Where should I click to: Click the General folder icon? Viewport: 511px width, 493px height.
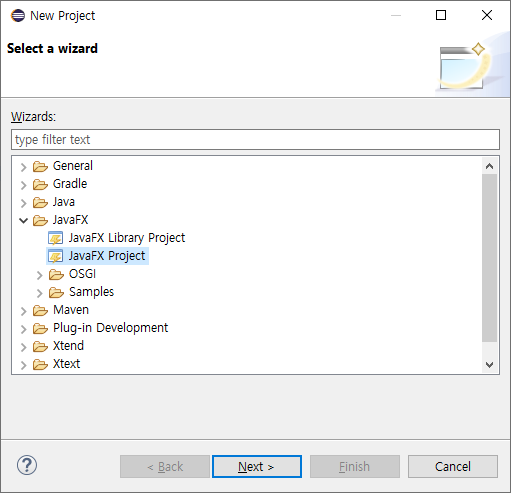click(x=40, y=166)
